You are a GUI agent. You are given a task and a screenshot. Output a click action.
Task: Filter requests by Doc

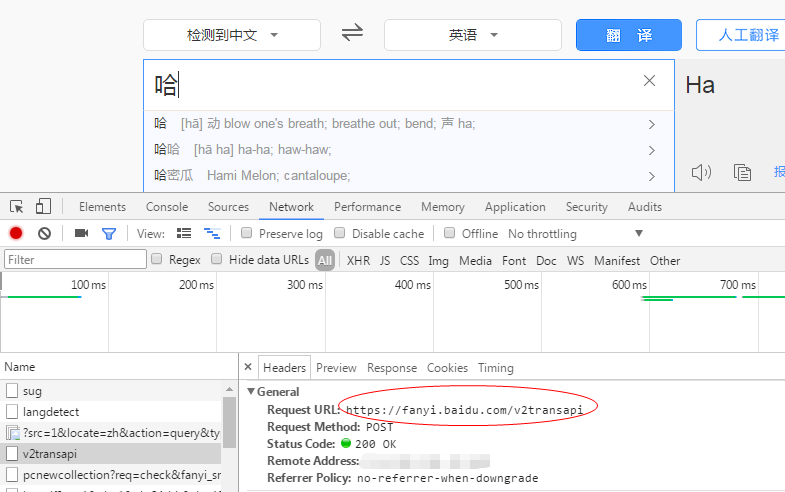[x=546, y=261]
